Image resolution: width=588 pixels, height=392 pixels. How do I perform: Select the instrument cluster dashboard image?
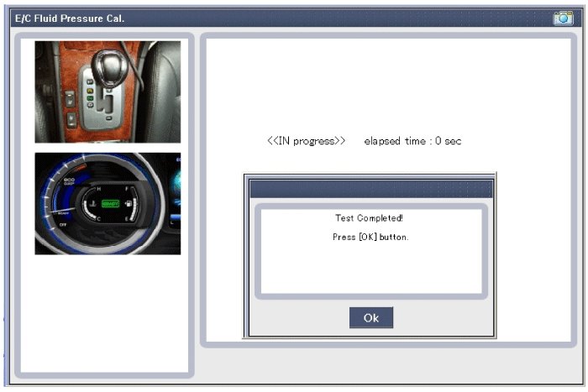coord(108,203)
